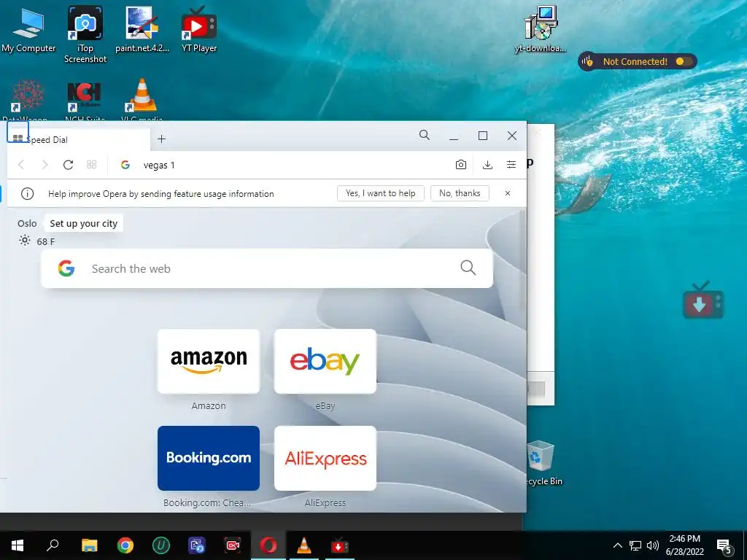Open the Booking.com speed dial tile
747x560 pixels.
(x=209, y=458)
